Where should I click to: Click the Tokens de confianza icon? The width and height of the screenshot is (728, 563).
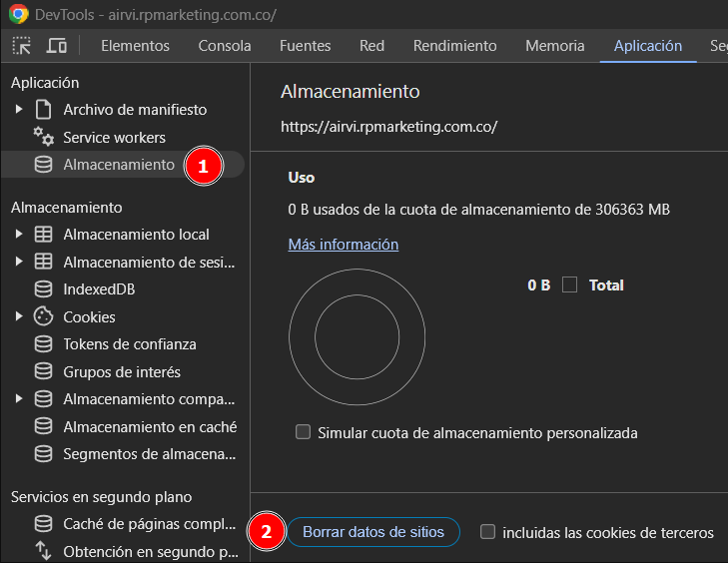point(43,344)
